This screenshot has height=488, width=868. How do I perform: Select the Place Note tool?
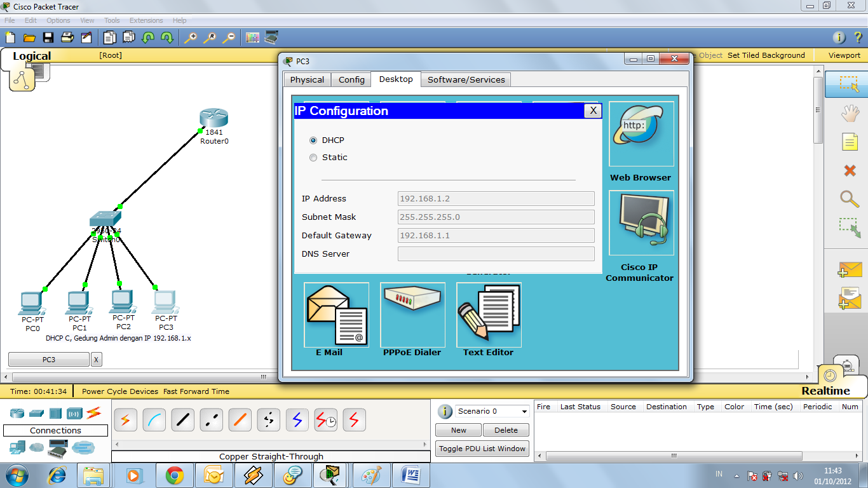[x=850, y=142]
